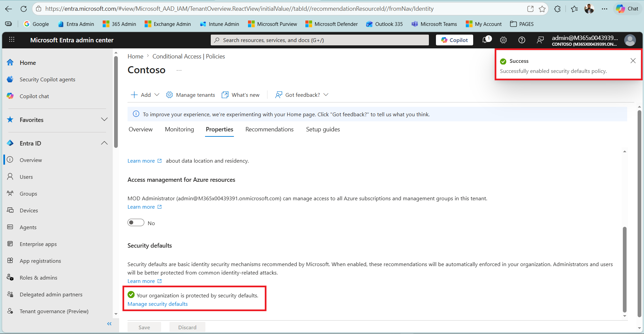
Task: Collapse the sidebar with double chevron
Action: click(109, 324)
